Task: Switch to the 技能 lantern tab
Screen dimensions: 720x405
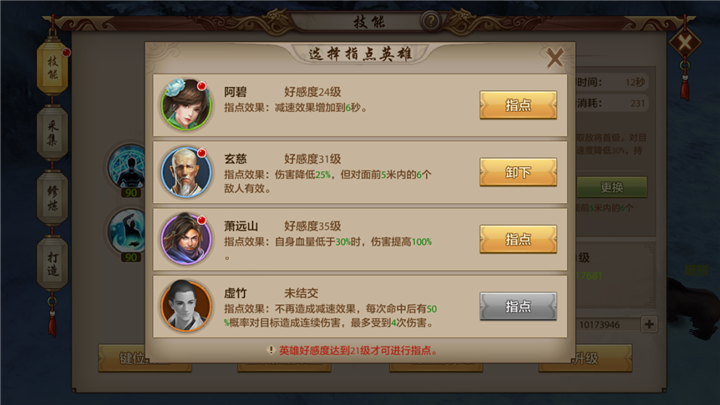Action: [53, 68]
